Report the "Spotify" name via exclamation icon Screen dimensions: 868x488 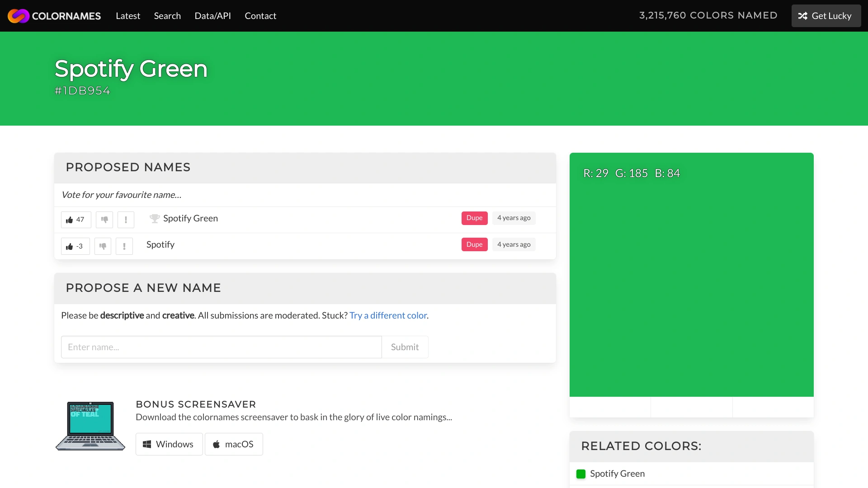point(124,246)
